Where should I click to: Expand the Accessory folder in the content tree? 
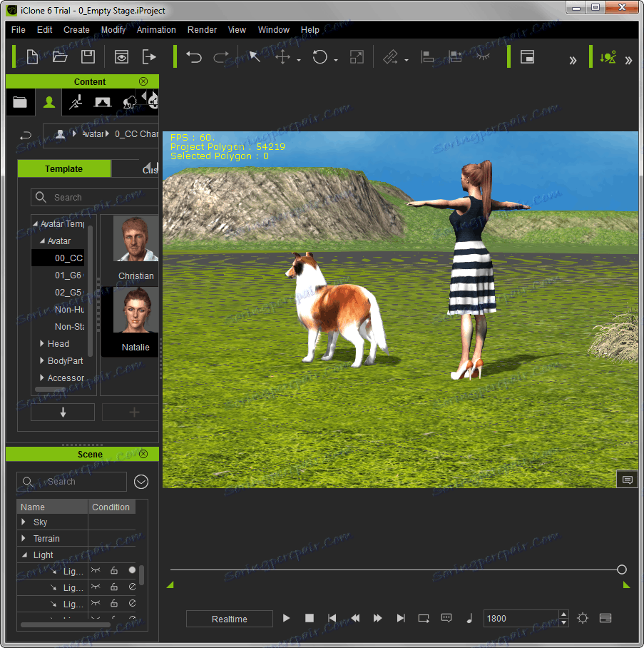pos(42,378)
